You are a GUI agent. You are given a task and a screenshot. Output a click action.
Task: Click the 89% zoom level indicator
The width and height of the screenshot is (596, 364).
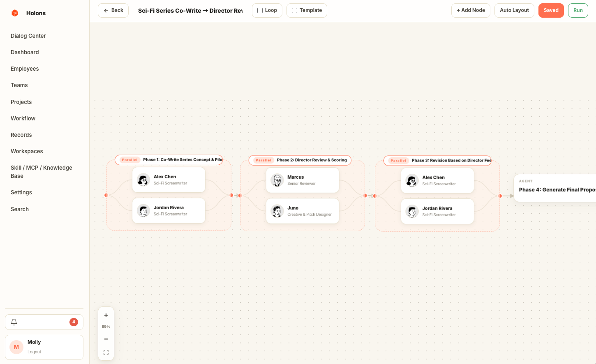point(106,326)
